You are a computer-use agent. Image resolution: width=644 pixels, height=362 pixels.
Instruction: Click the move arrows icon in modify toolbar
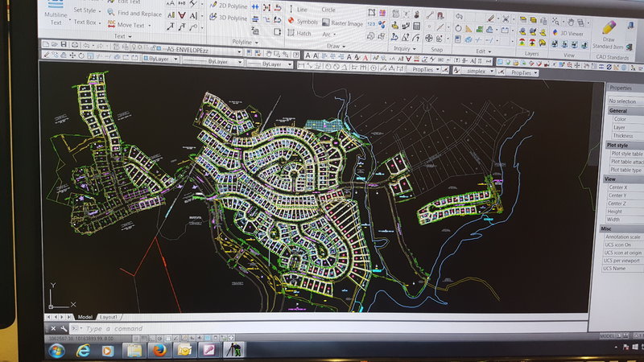(72, 55)
